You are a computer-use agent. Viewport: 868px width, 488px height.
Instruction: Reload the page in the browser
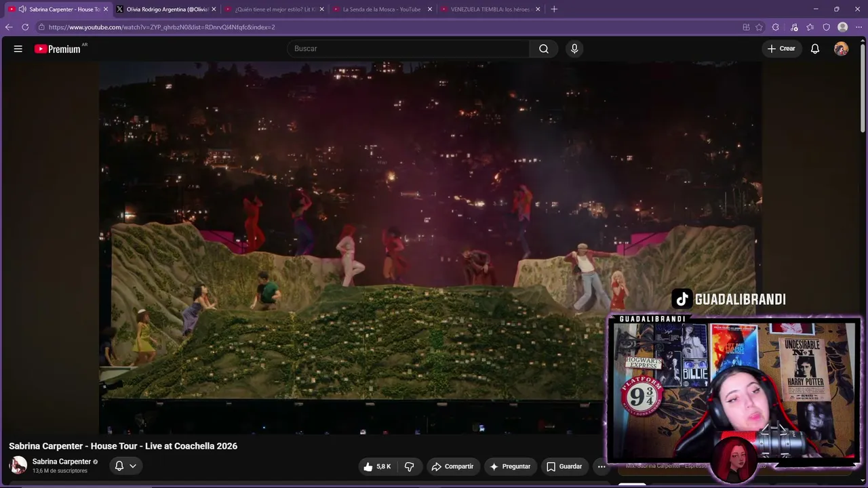(25, 27)
